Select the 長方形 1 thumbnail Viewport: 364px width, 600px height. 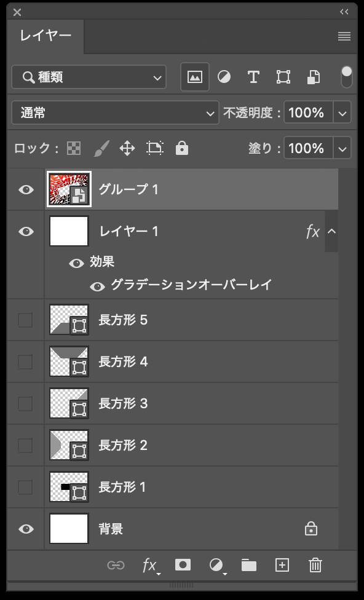tap(69, 487)
